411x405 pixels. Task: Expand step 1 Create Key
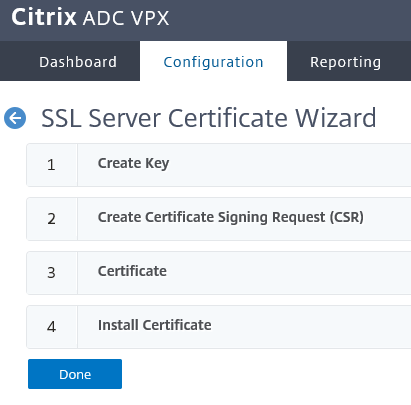pyautogui.click(x=219, y=165)
